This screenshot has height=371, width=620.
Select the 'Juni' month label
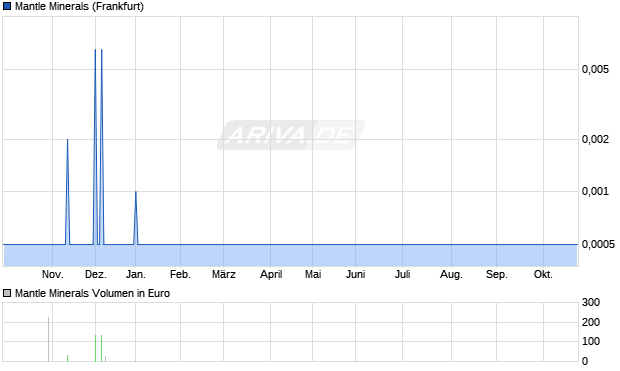click(x=355, y=274)
